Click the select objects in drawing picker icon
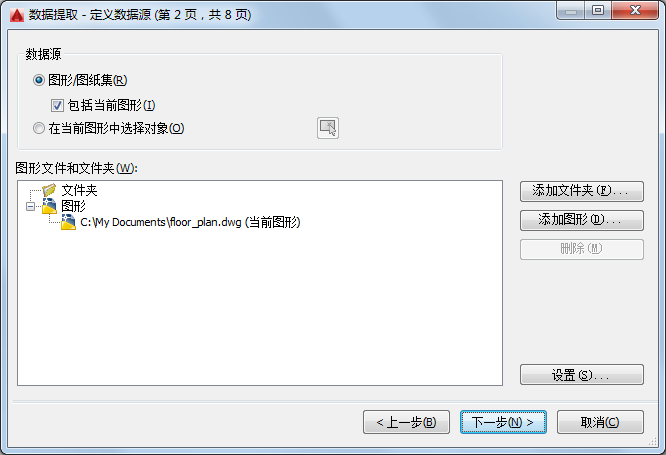The image size is (666, 455). (327, 128)
